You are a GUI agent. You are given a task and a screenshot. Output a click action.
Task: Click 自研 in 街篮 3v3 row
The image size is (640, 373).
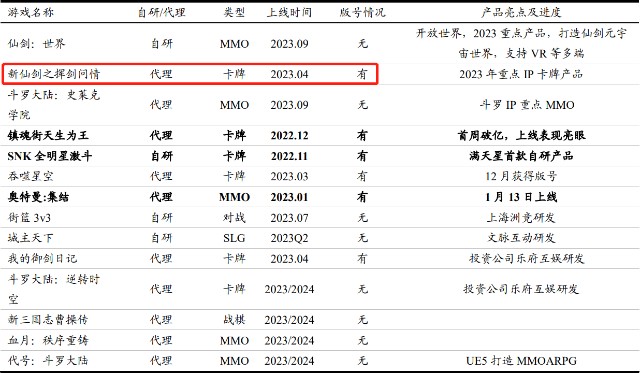click(x=161, y=218)
